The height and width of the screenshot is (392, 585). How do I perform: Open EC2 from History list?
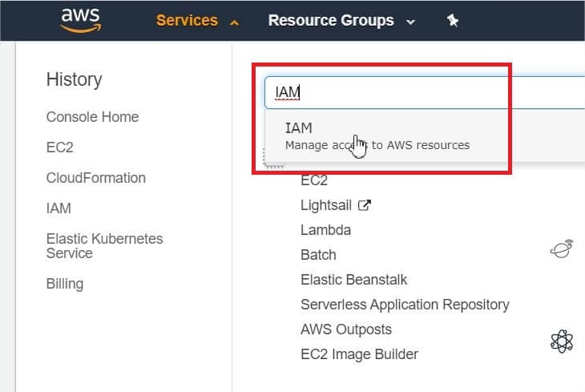(59, 148)
